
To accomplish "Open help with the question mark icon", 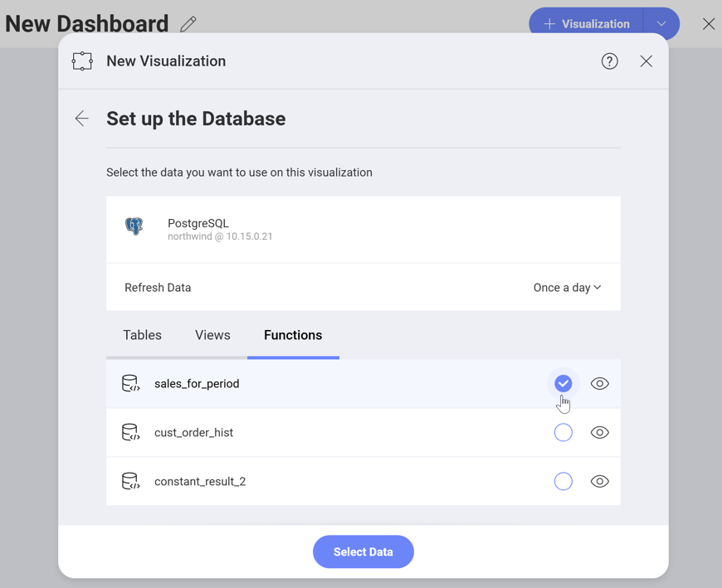I will click(x=610, y=61).
